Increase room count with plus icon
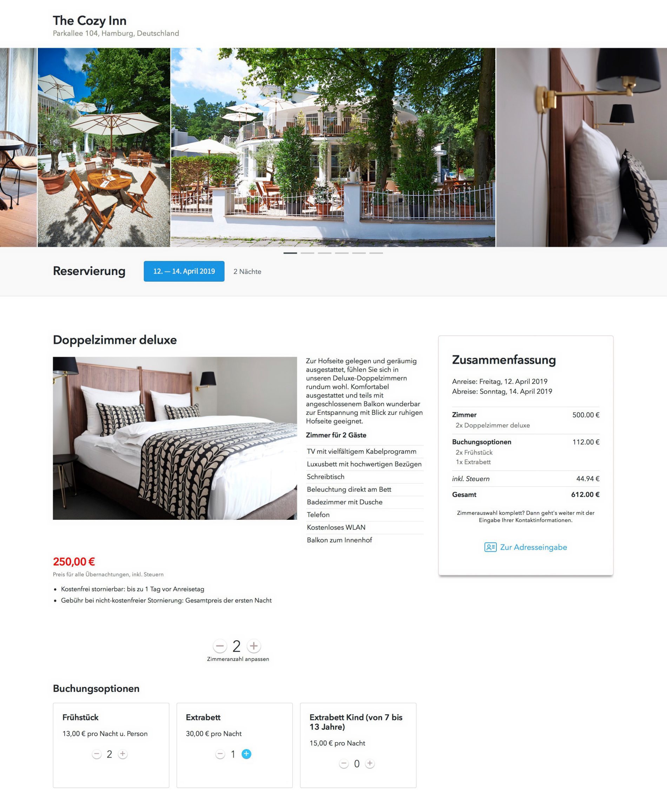The image size is (667, 812). tap(253, 646)
